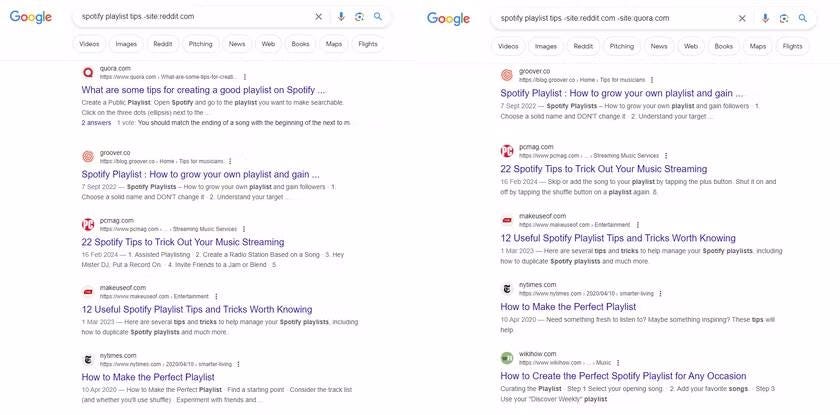
Task: Open Quora result about creating a good playlist
Action: [204, 90]
